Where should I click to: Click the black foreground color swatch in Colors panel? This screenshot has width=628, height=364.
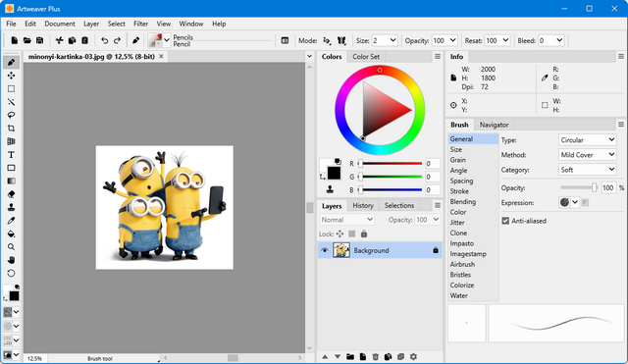click(x=334, y=173)
